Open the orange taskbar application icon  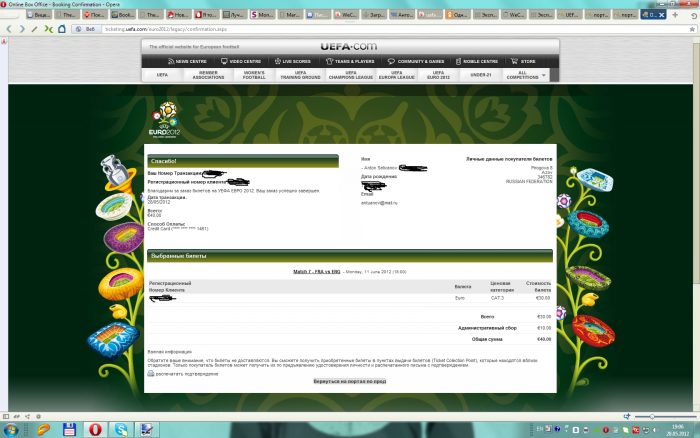[x=44, y=430]
